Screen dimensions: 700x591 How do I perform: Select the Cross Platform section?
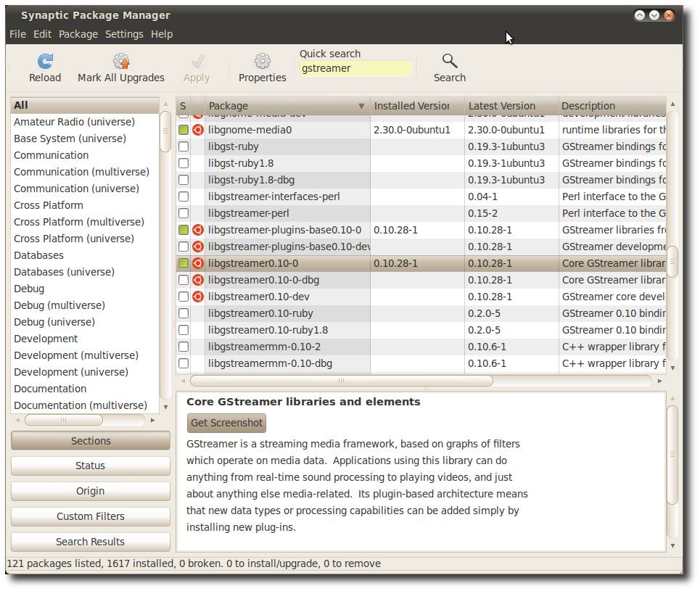pyautogui.click(x=85, y=205)
